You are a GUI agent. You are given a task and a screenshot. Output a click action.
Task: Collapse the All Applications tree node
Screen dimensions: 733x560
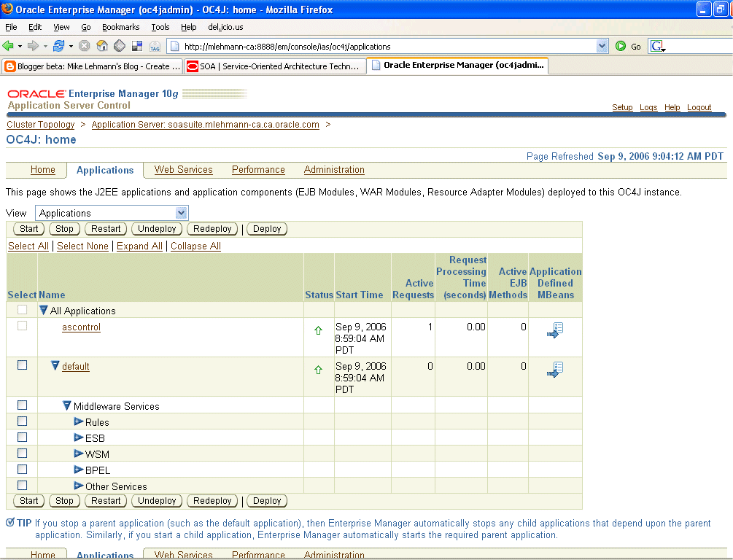[44, 310]
